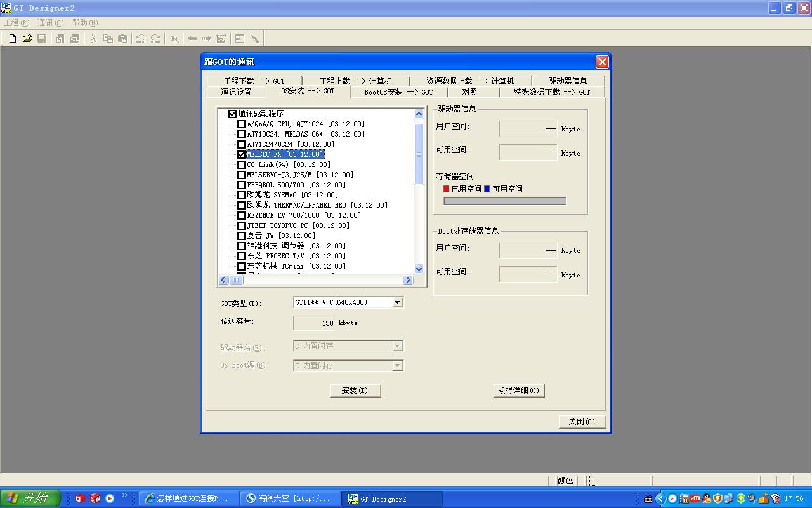Open the 通讯 menu in menu bar
The height and width of the screenshot is (508, 812).
[50, 23]
